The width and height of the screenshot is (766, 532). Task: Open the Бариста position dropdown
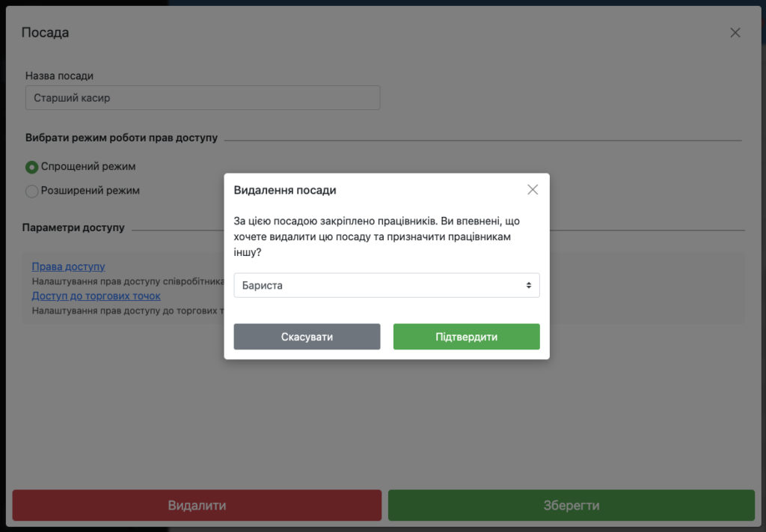coord(386,285)
